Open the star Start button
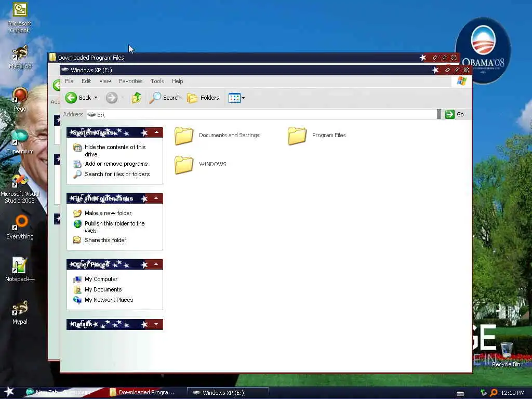Viewport: 532px width, 399px height. (x=9, y=392)
